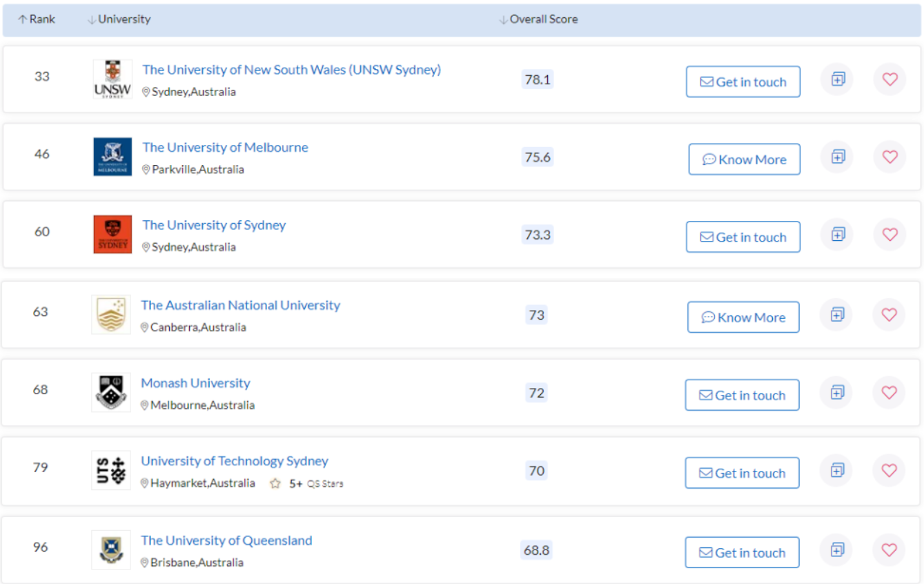Click the University of Queensland logo

coord(111,549)
